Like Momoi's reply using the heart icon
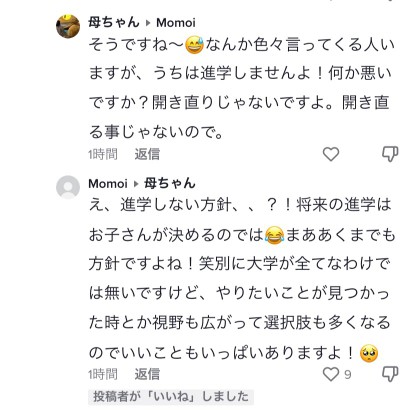Image resolution: width=414 pixels, height=411 pixels. coord(331,374)
